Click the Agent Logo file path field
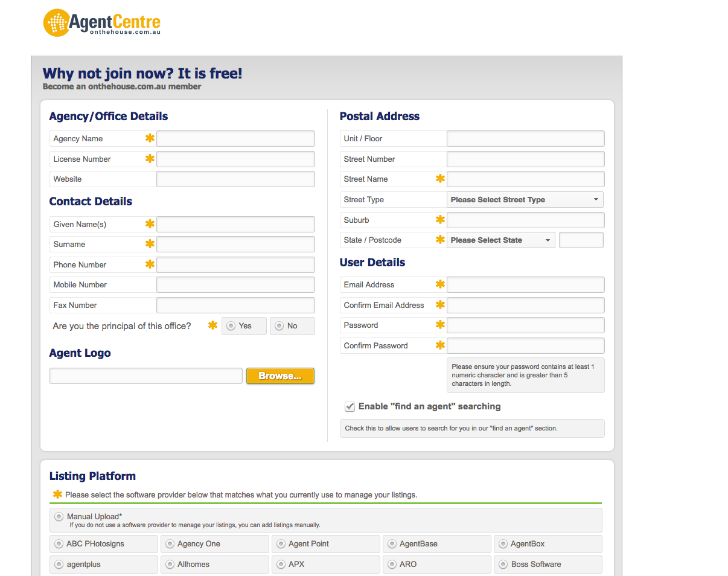728x576 pixels. point(146,376)
